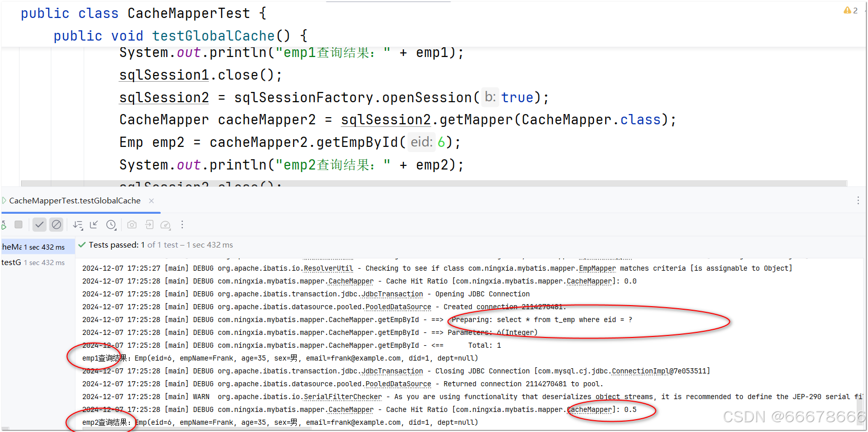Click the 'eid:' parameter hint in getEmpById
Screen dimensions: 868x432
coord(422,142)
